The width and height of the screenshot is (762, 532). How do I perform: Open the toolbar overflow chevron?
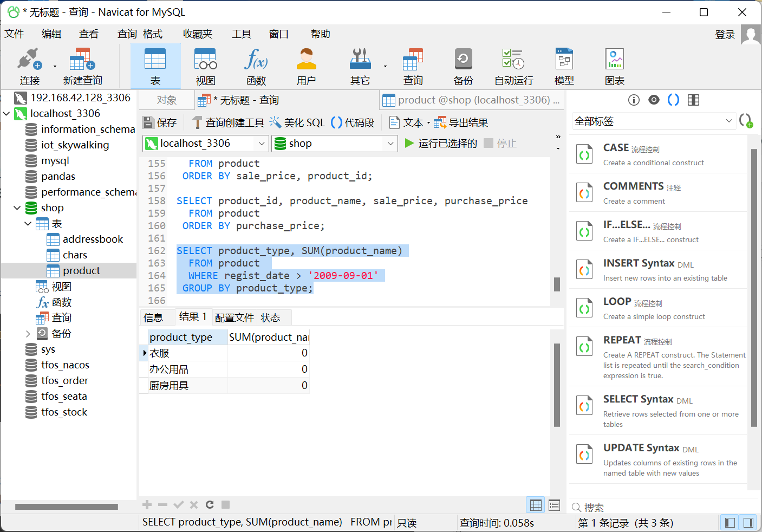(x=558, y=137)
